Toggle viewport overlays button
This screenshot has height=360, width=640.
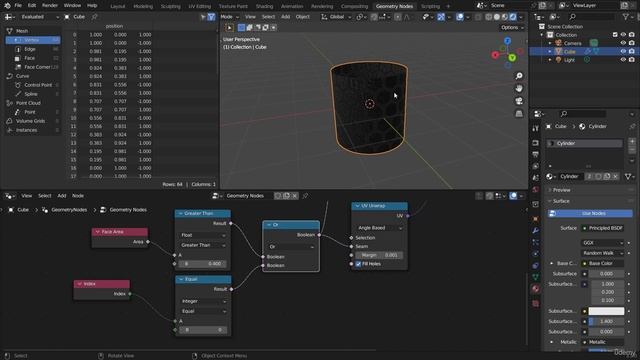[460, 17]
